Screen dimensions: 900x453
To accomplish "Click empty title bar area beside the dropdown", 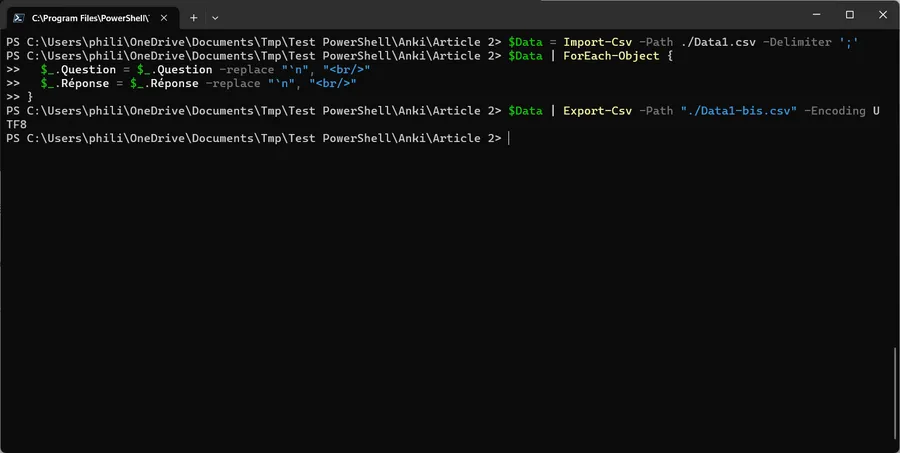I will pos(500,17).
